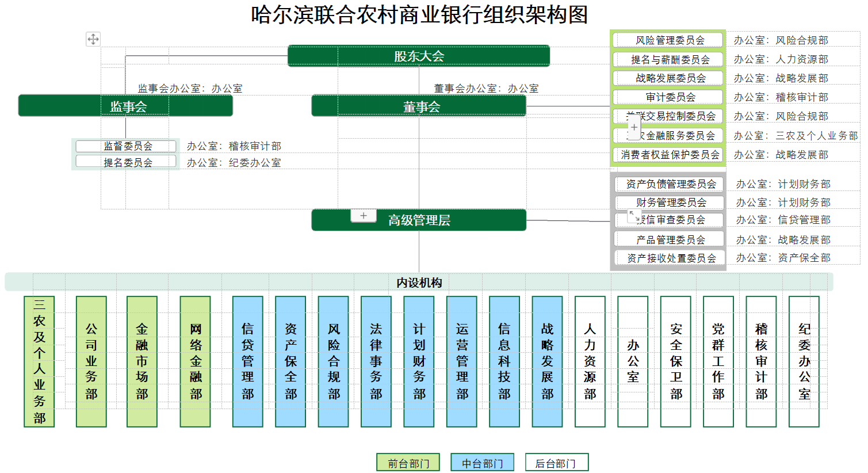This screenshot has height=473, width=868.
Task: Click the blue 中台部门 legend swatch
Action: [x=482, y=463]
